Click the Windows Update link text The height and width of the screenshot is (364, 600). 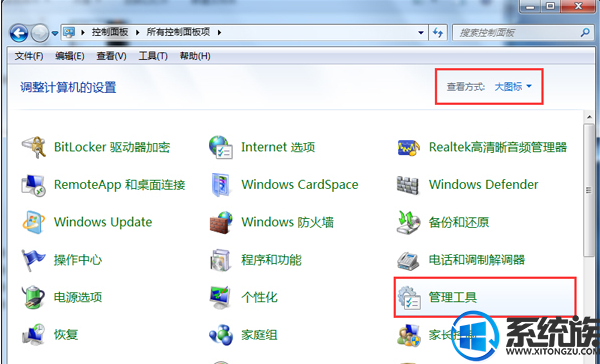(103, 222)
